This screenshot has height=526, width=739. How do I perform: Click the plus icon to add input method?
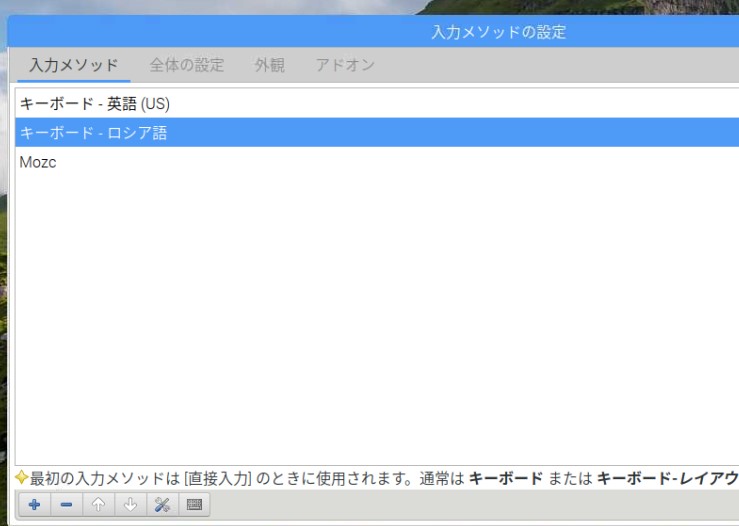[x=33, y=505]
